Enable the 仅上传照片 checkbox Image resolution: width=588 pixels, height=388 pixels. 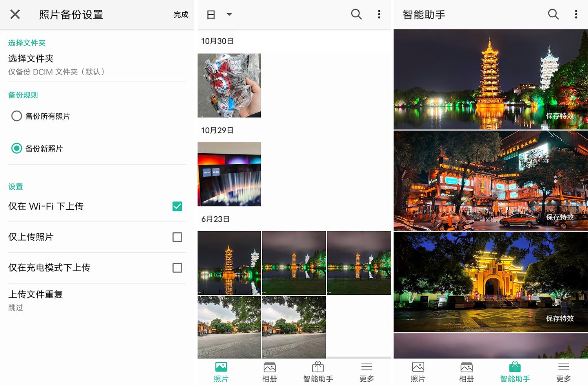178,237
